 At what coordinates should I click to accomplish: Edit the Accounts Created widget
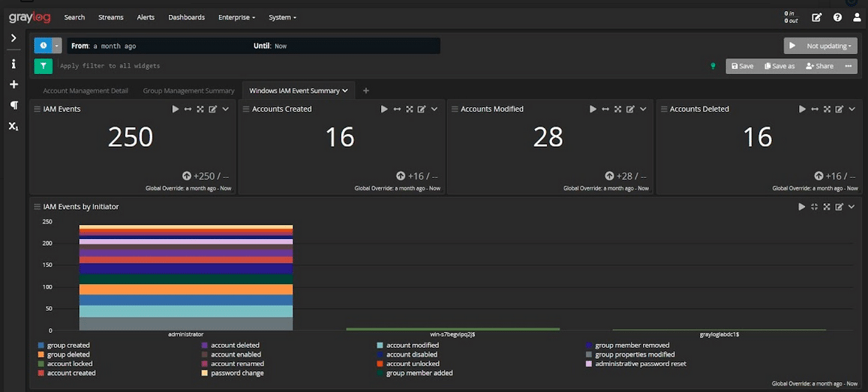coord(422,109)
